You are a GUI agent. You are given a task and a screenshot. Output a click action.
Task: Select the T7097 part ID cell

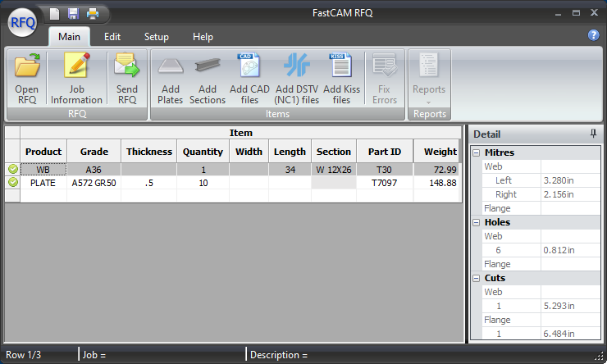[x=385, y=183]
